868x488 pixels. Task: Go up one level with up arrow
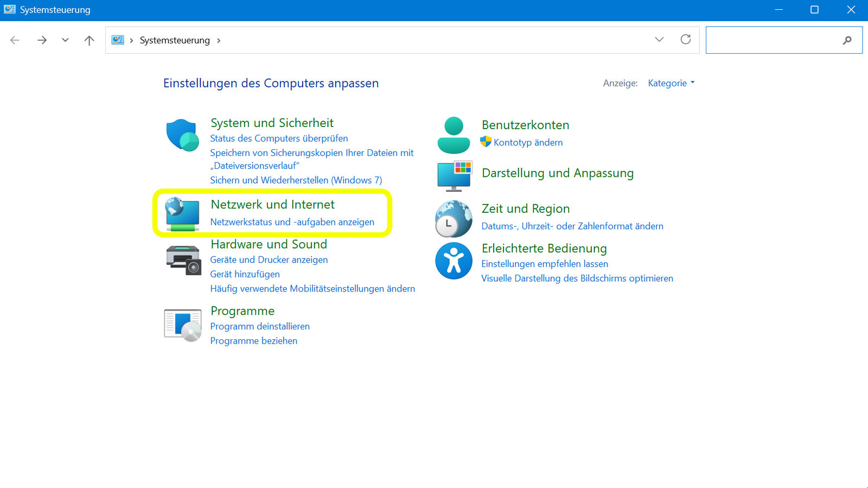(x=90, y=40)
